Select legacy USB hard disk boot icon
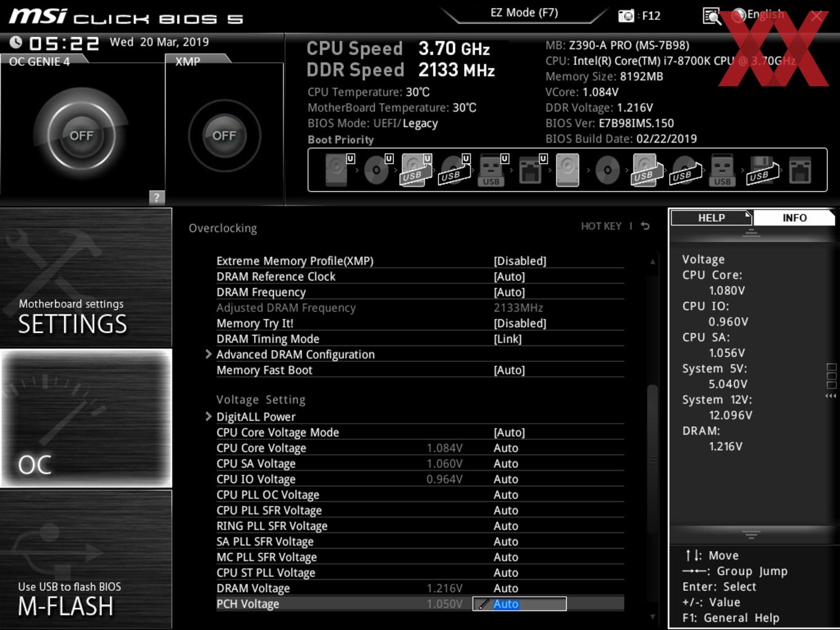This screenshot has height=630, width=840. 646,170
